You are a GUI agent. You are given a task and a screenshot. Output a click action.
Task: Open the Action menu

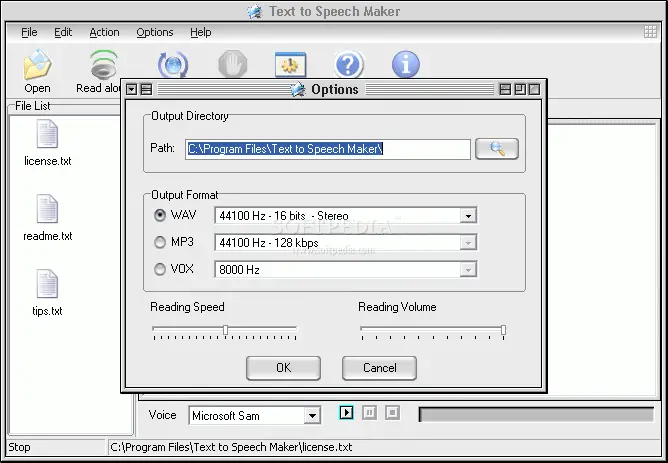104,32
